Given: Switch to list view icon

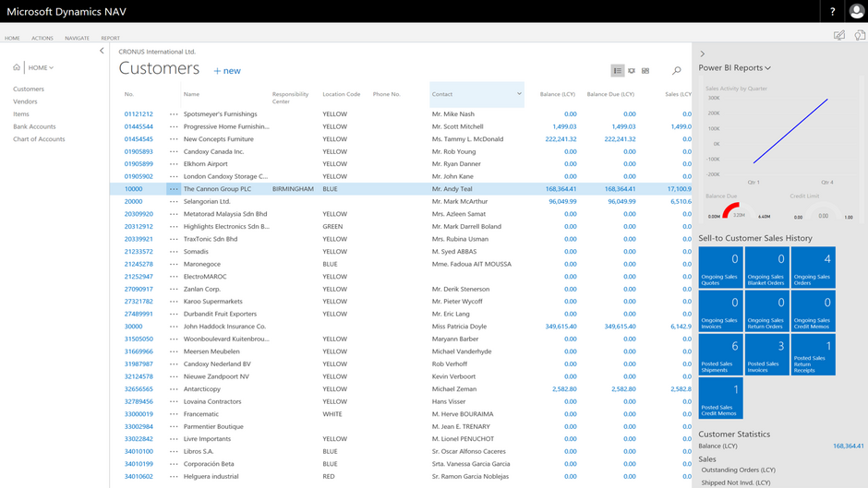Looking at the screenshot, I should tap(617, 71).
